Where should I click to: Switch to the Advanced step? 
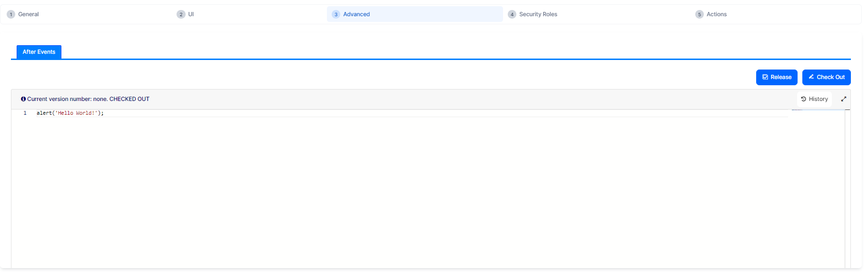356,14
